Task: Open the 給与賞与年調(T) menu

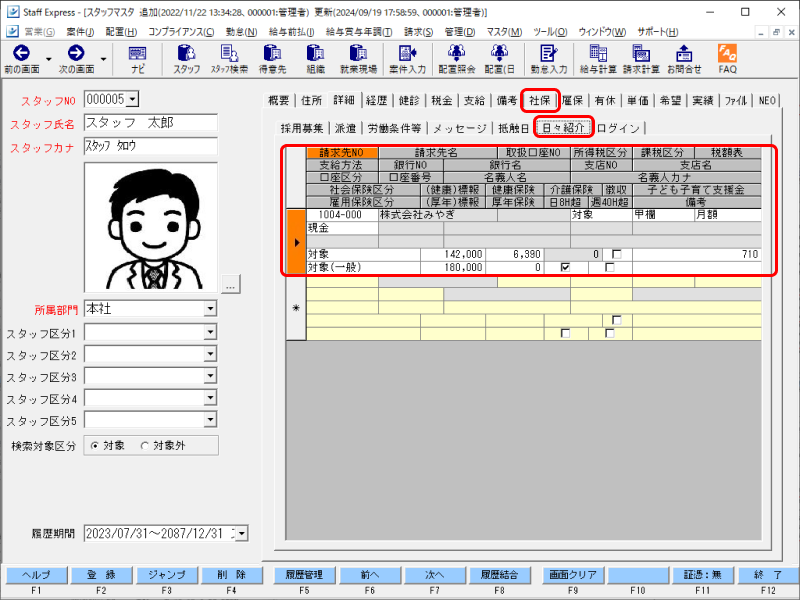Action: pos(359,32)
